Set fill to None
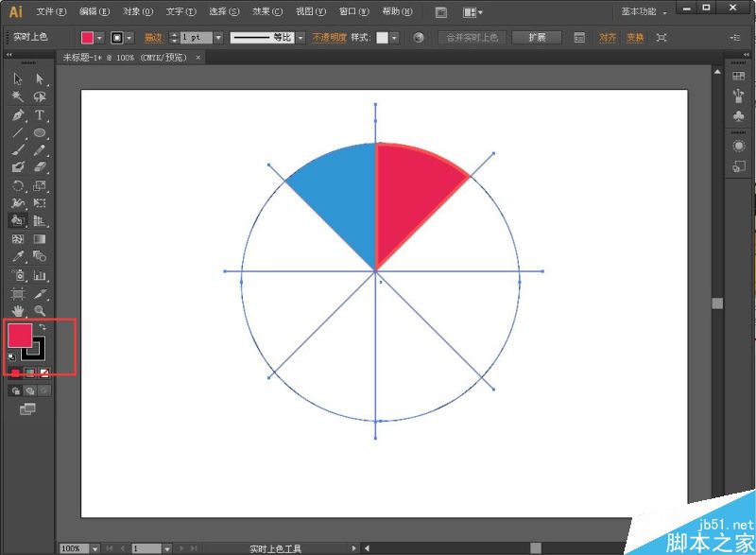 pos(43,373)
